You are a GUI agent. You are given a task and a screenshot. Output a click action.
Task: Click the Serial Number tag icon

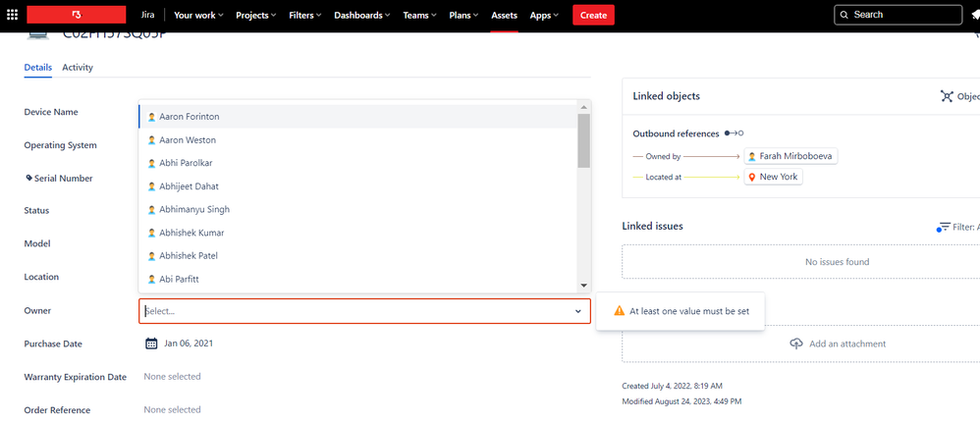tap(28, 178)
